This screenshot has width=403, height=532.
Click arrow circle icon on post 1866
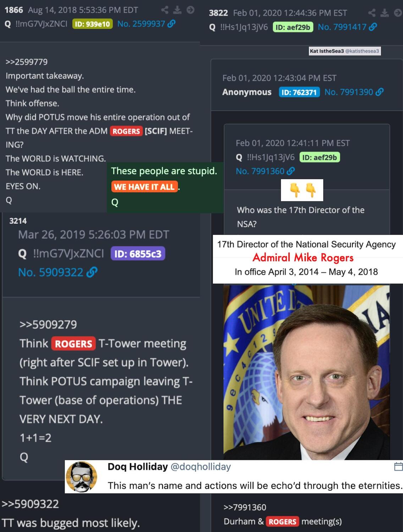(x=191, y=10)
